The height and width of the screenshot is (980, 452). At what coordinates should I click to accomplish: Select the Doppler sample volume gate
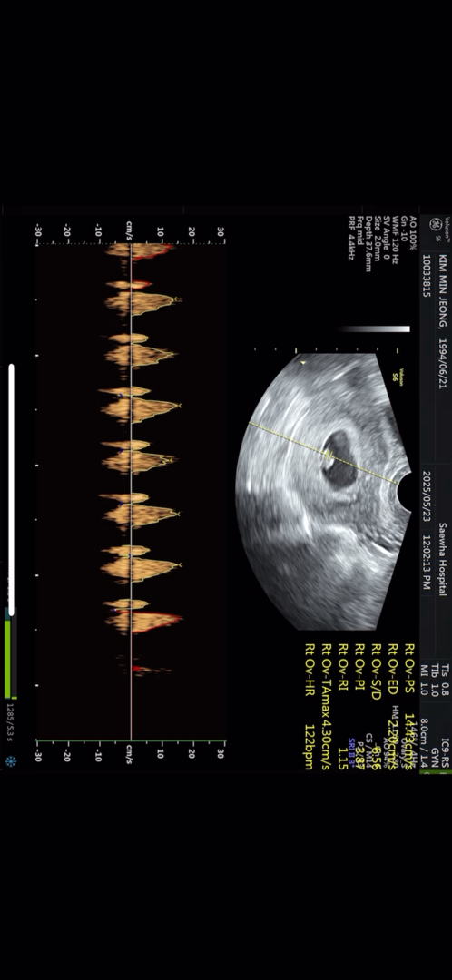click(329, 456)
